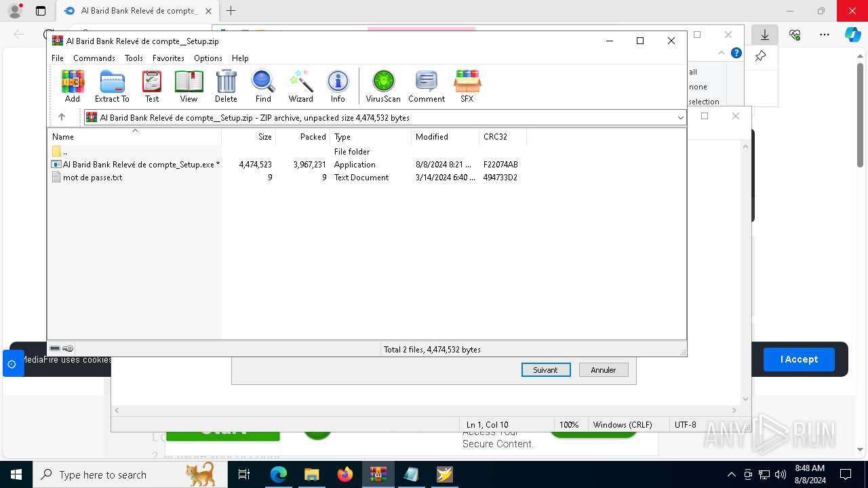Open the Find magnifier tool
Image resolution: width=868 pixels, height=488 pixels.
(x=263, y=85)
